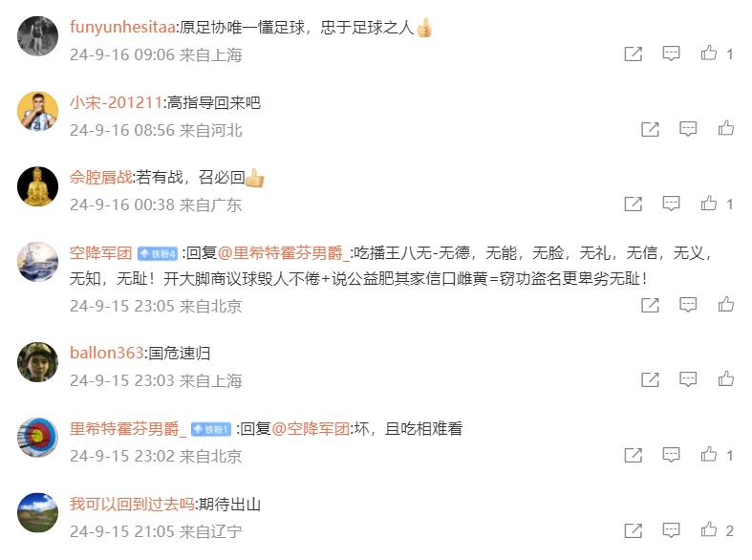Screen dimensions: 752x560
Task: Like 空降军团's long comment
Action: (726, 305)
